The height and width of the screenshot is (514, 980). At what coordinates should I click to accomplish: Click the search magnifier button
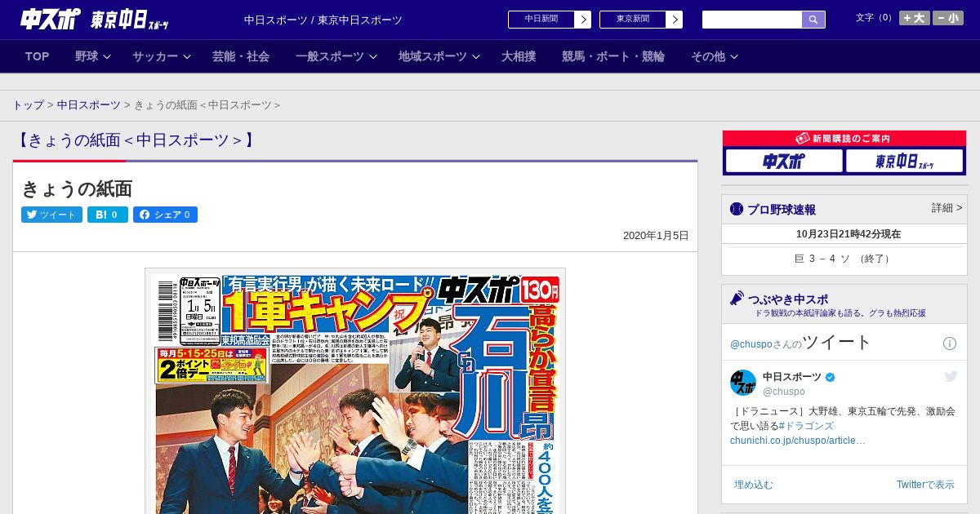(813, 20)
